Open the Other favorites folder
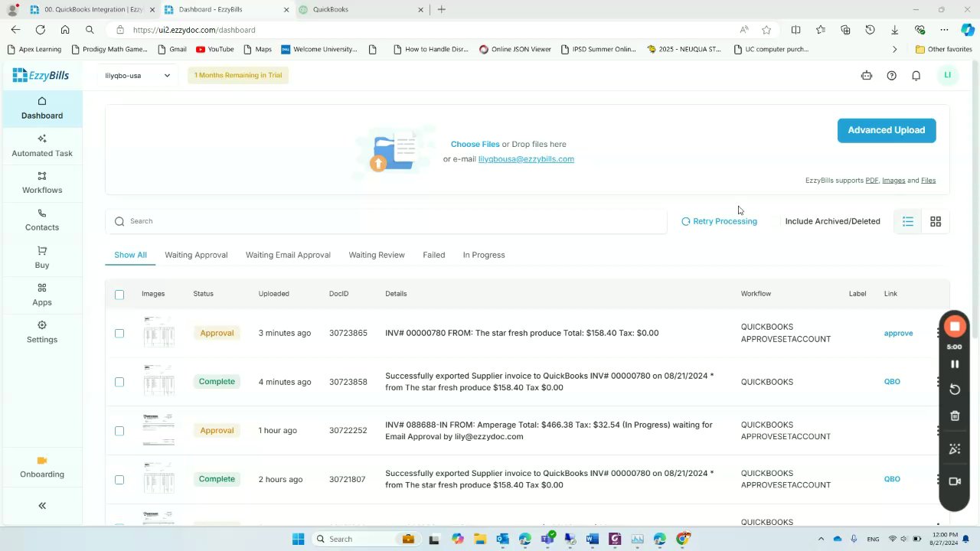980x551 pixels. 943,49
